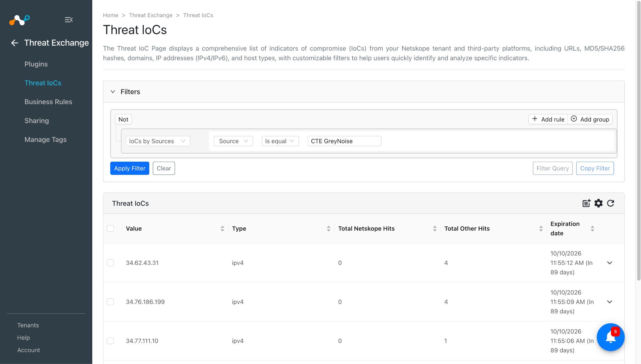Sort by Total Netskope Hits column

coord(435,229)
